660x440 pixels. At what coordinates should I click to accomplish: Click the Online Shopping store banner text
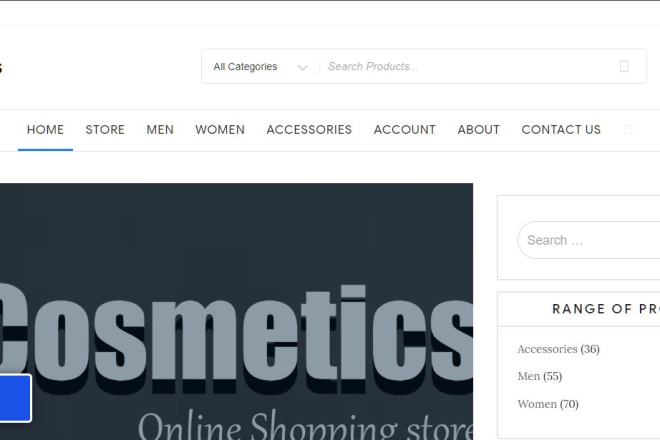(x=306, y=426)
